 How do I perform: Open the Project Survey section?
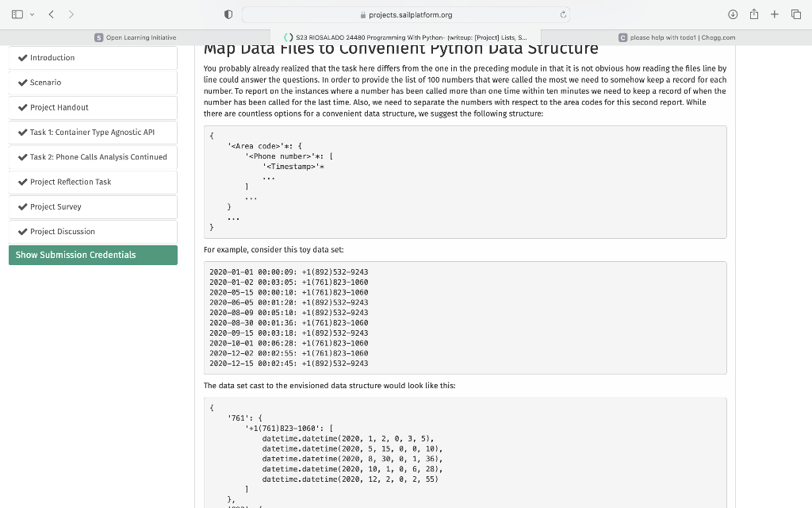tap(94, 207)
